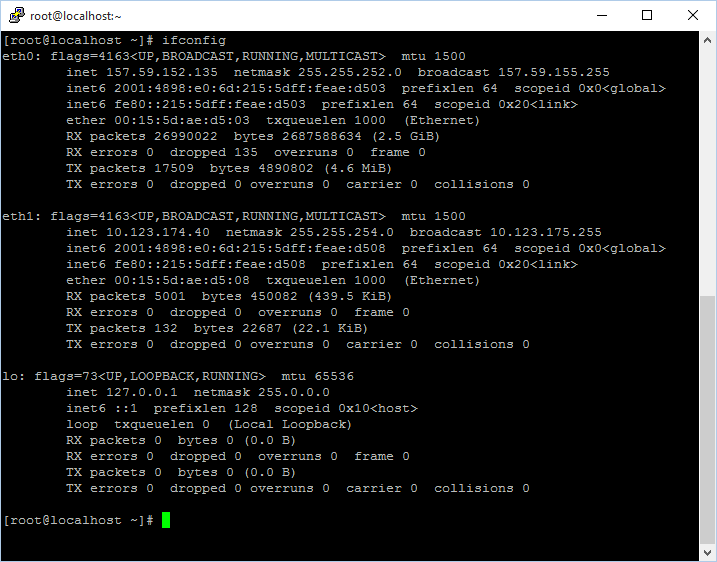Click the (Local Loopback) text
This screenshot has height=562, width=717.
290,424
